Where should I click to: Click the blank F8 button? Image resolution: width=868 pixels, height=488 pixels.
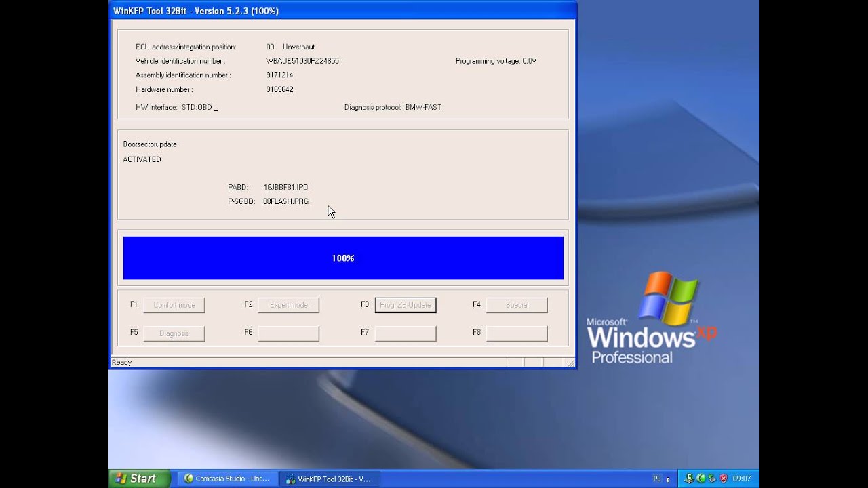517,333
